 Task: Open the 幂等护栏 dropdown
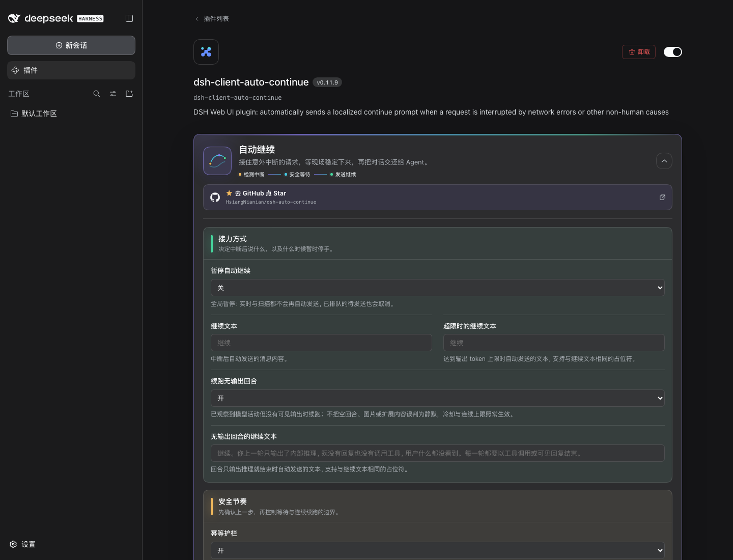438,550
